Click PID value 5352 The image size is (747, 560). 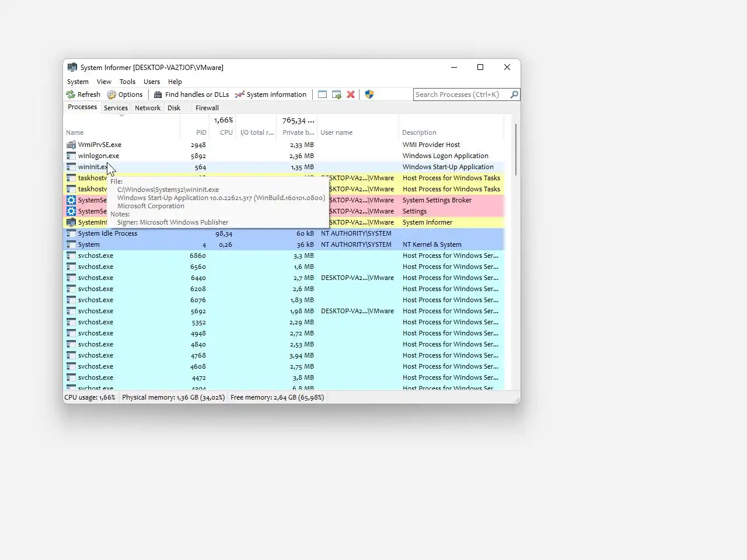pyautogui.click(x=198, y=322)
